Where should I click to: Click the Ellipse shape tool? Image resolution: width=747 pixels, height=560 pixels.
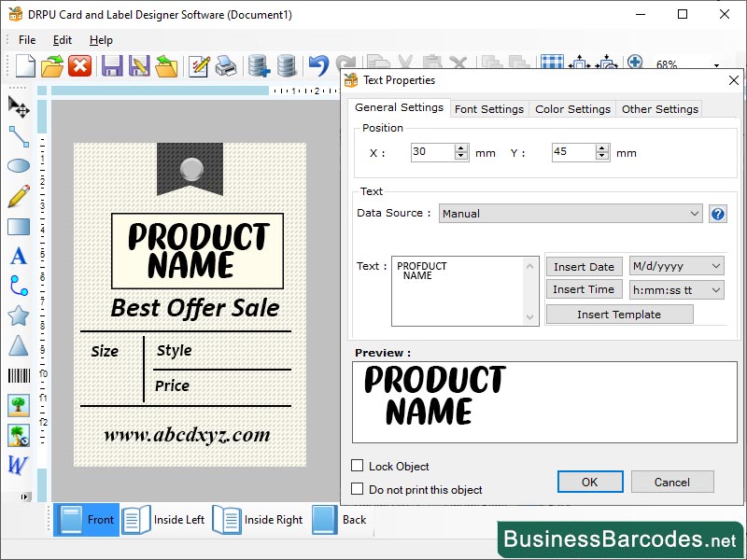[17, 165]
